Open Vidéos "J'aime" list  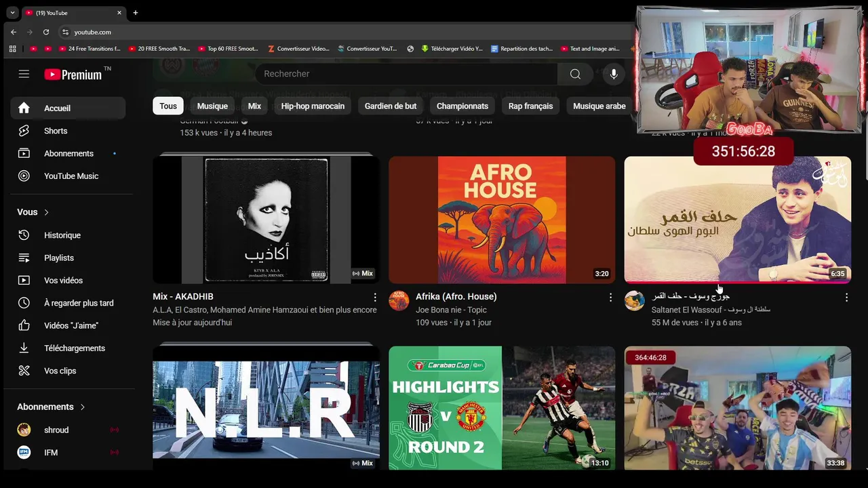tap(68, 325)
